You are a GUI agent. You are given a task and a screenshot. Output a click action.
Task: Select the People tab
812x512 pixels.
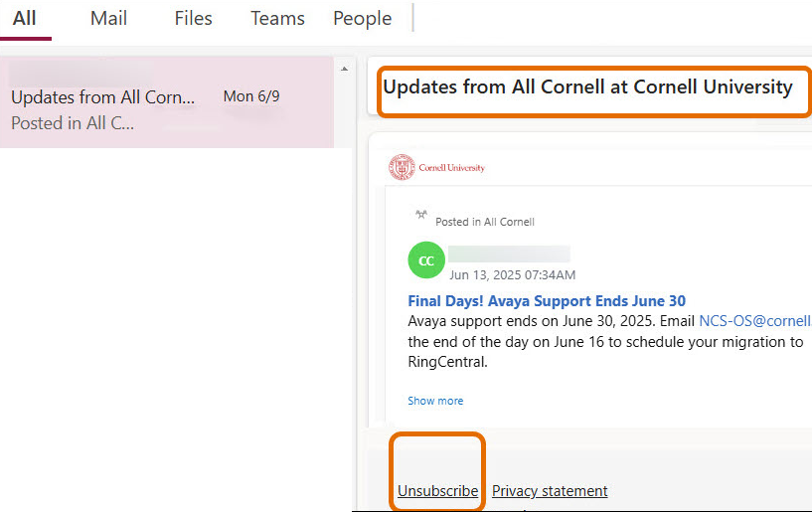[x=362, y=19]
